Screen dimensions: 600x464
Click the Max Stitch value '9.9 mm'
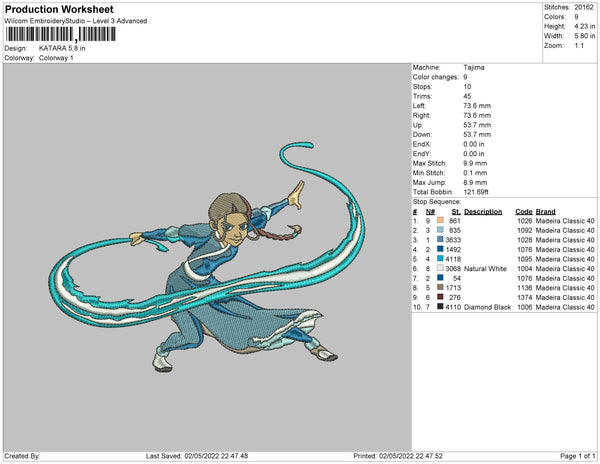(475, 163)
